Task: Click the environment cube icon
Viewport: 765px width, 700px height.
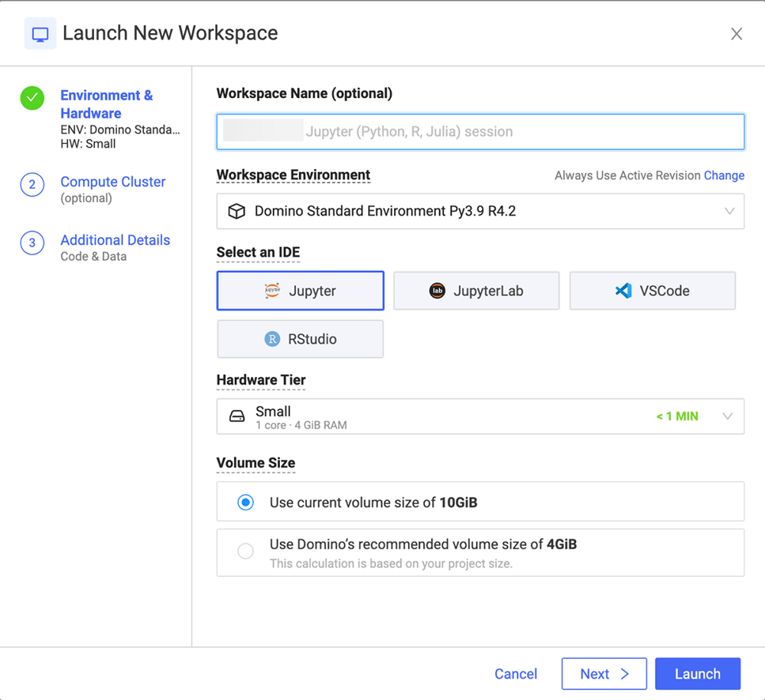Action: [x=236, y=211]
